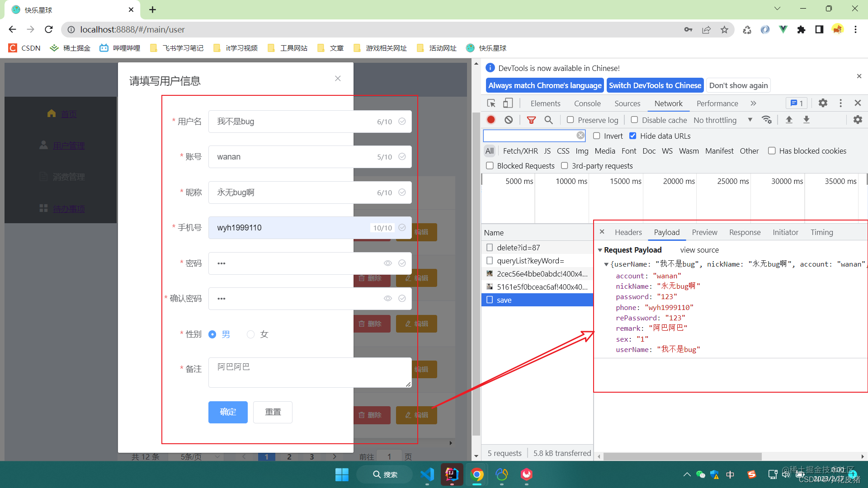Activate the inspect element picker tool
Viewport: 868px width, 488px height.
click(491, 103)
